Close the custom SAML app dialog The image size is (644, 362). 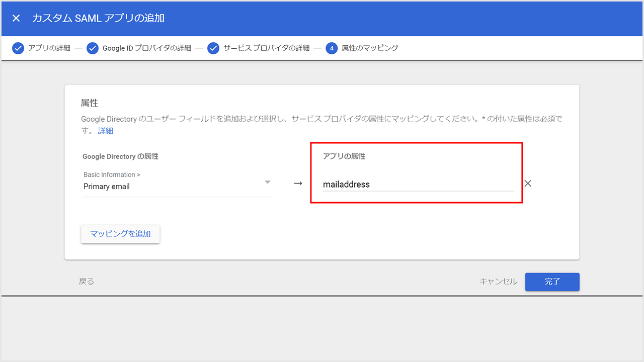point(16,18)
